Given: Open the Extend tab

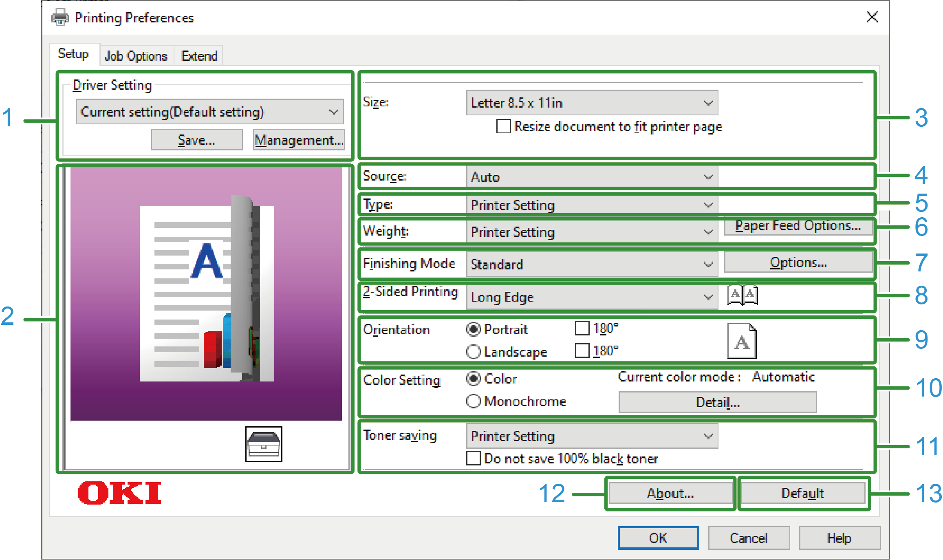Looking at the screenshot, I should [x=199, y=56].
